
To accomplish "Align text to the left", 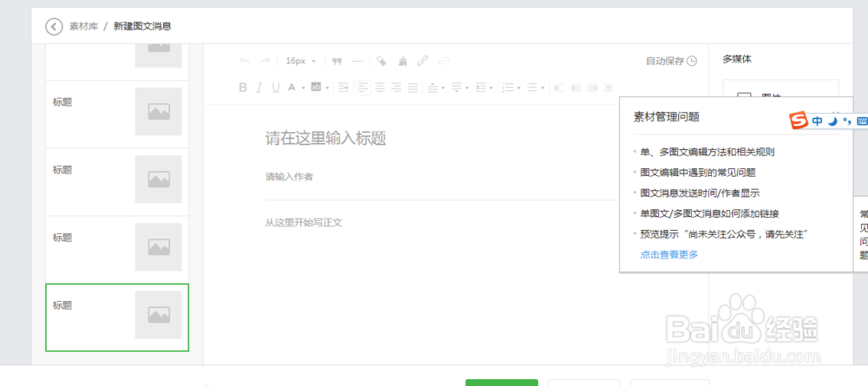I will coord(363,88).
